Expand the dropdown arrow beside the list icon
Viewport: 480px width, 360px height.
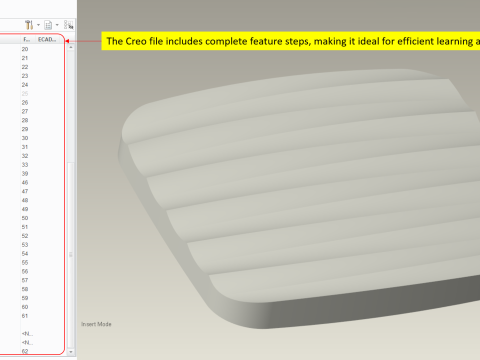click(x=57, y=25)
